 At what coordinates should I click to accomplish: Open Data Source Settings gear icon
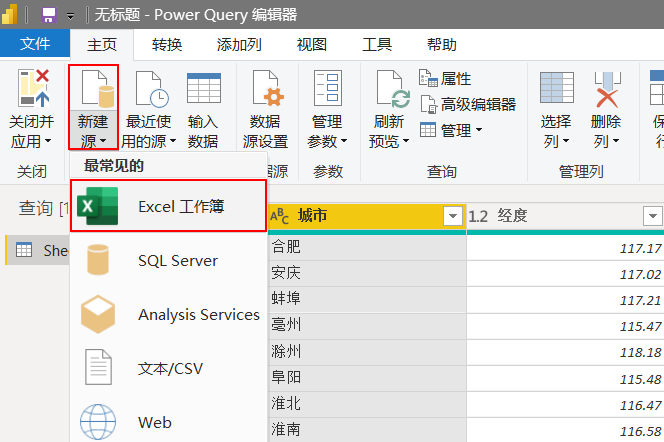coord(268,88)
